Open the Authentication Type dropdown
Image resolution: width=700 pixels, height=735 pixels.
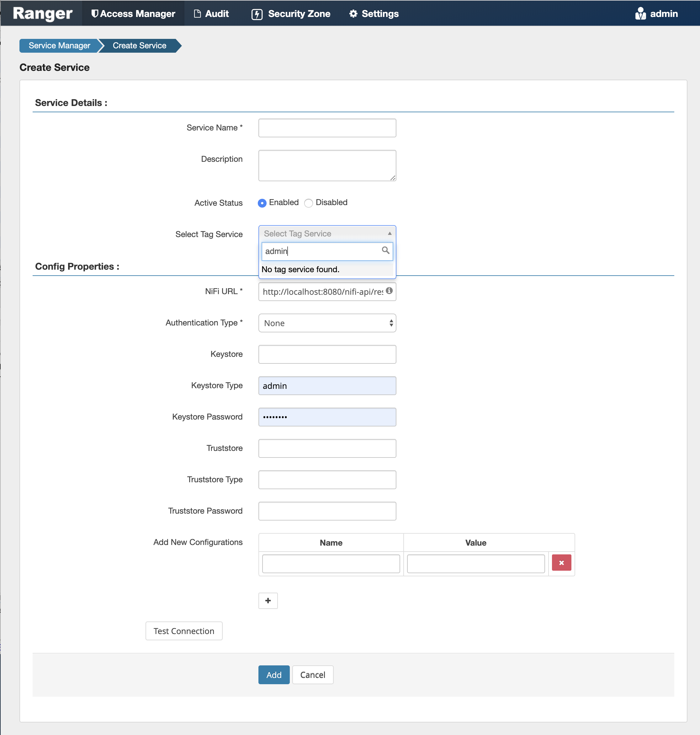click(326, 323)
